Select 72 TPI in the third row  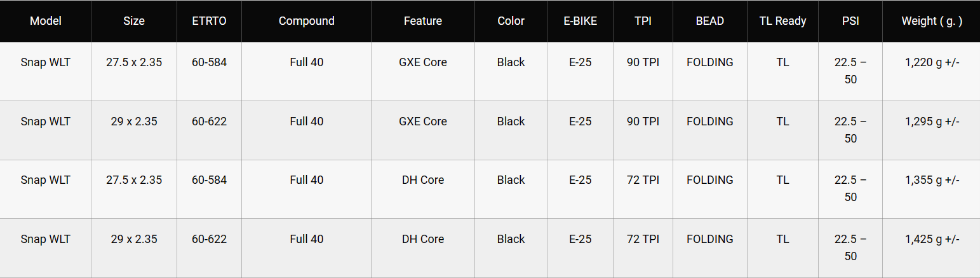[x=643, y=180]
